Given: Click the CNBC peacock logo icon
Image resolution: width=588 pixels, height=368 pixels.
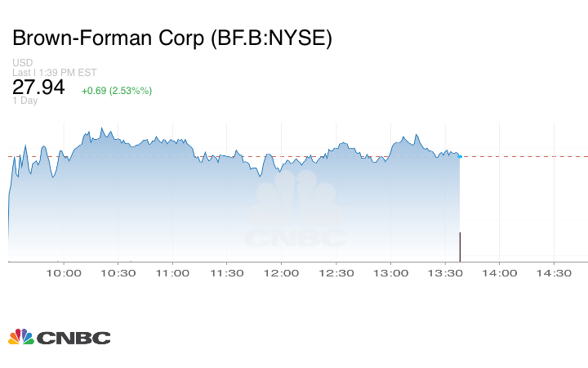Looking at the screenshot, I should [20, 336].
